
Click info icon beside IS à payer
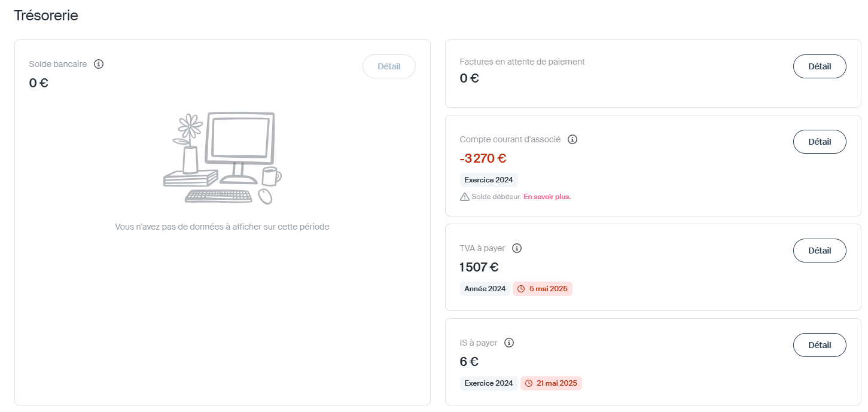pyautogui.click(x=509, y=343)
